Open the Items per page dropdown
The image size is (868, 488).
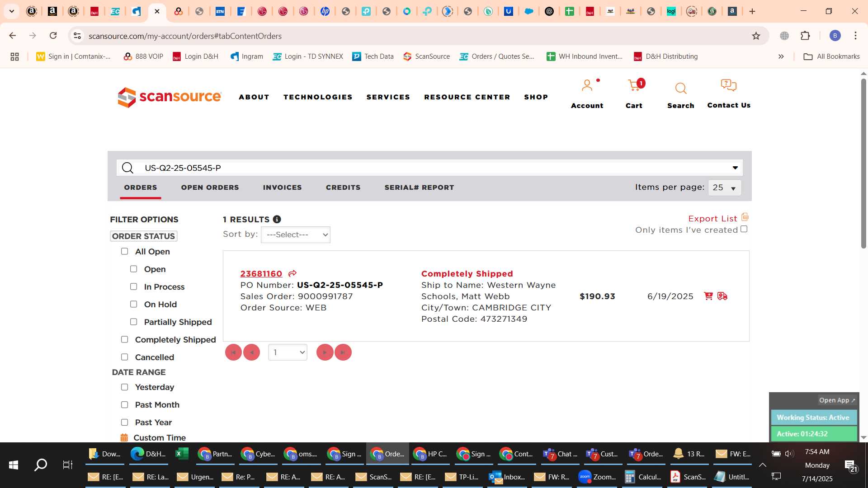tap(725, 188)
